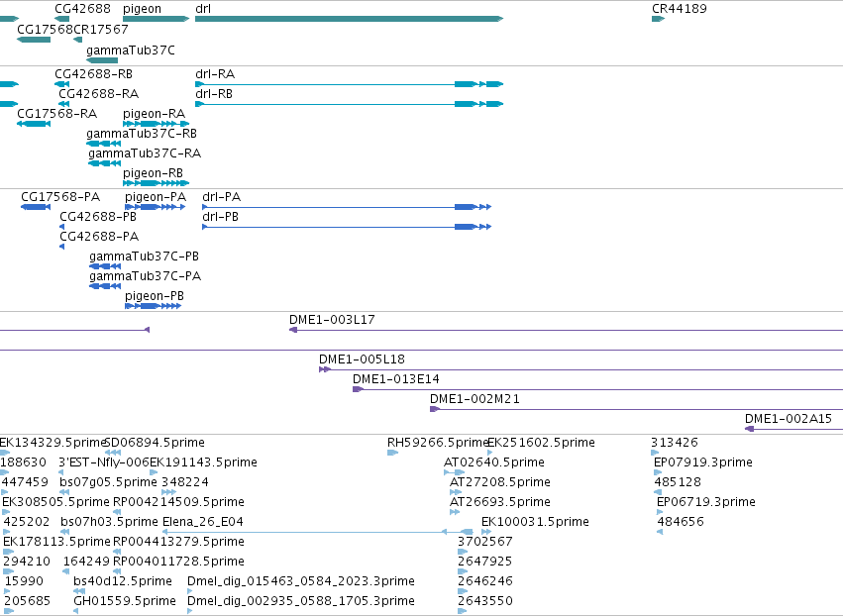Viewport: 843px width, 616px height.
Task: Select the pigeon-PB protein label
Action: (155, 297)
